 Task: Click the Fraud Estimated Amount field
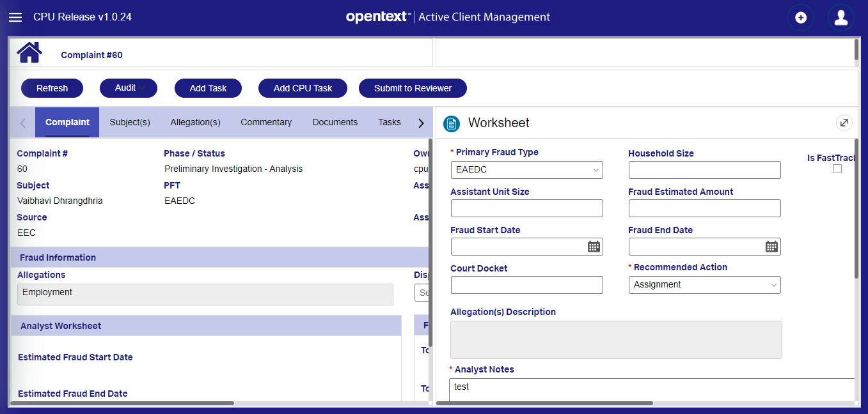pos(704,208)
